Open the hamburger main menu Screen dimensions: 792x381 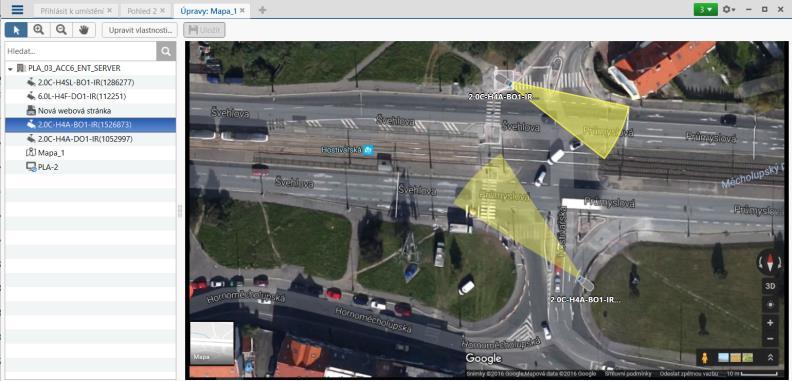coord(17,10)
